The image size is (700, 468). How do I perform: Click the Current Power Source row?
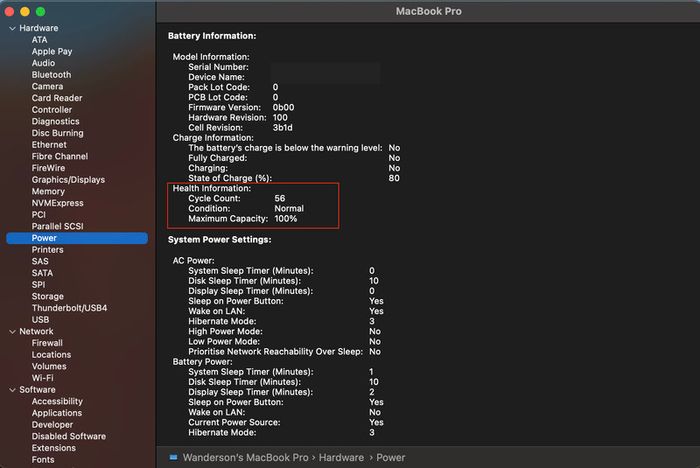point(286,422)
